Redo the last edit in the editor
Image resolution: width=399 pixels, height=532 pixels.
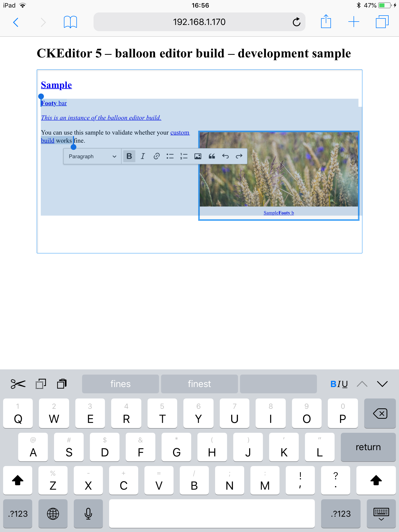(239, 156)
